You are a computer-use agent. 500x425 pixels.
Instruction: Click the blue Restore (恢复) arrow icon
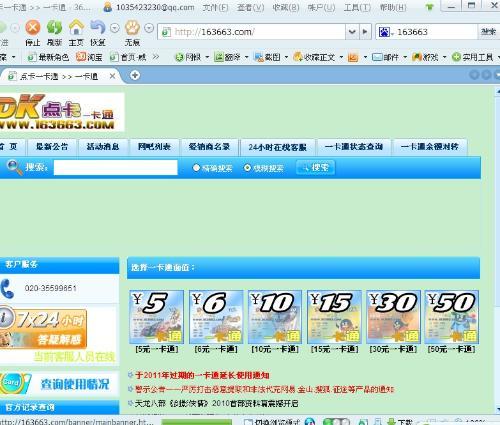tap(98, 28)
